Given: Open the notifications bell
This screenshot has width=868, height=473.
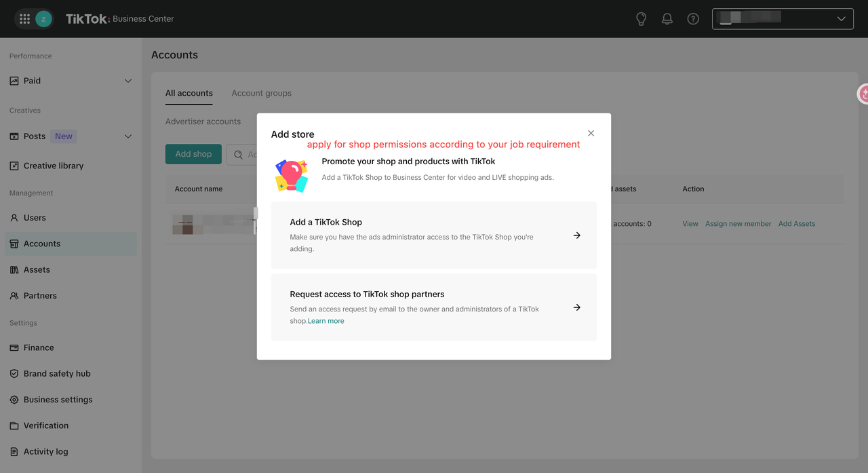Looking at the screenshot, I should click(667, 19).
